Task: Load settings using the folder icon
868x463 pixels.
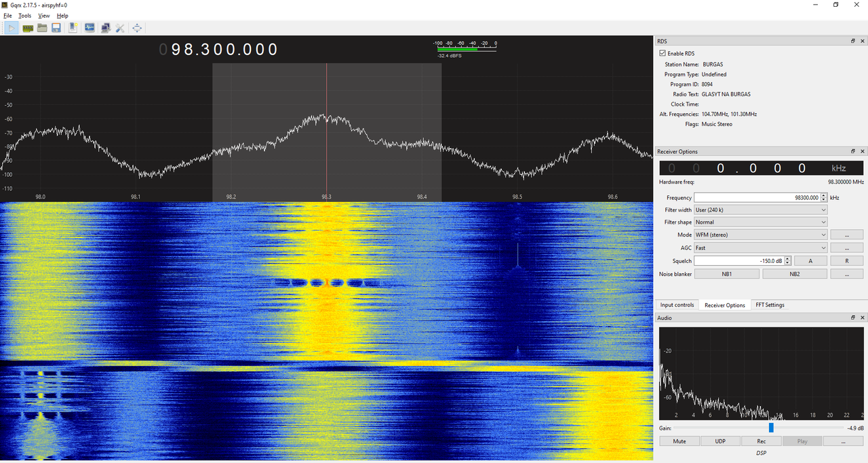Action: pos(42,28)
